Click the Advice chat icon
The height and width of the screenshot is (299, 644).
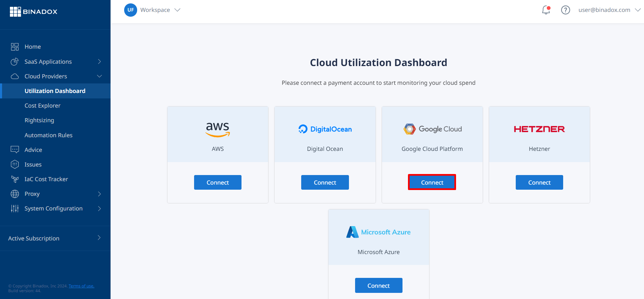coord(15,150)
